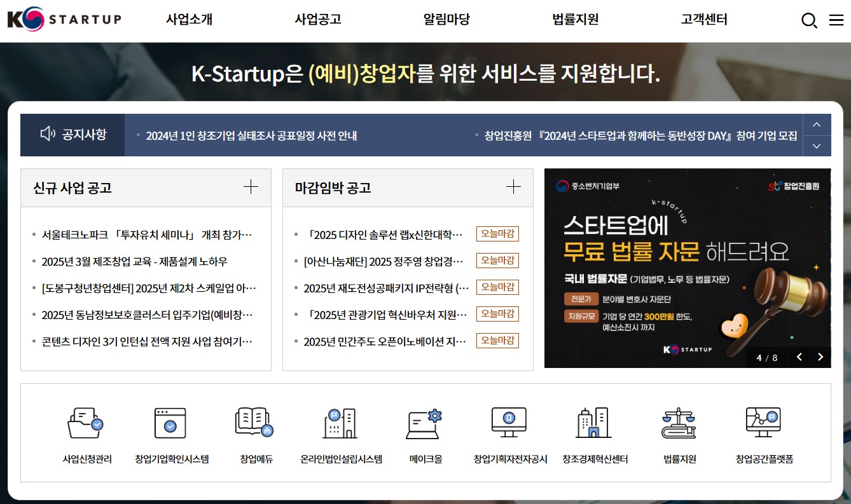
Task: Open 온라인법인설립시스템 building icon
Action: click(x=340, y=423)
